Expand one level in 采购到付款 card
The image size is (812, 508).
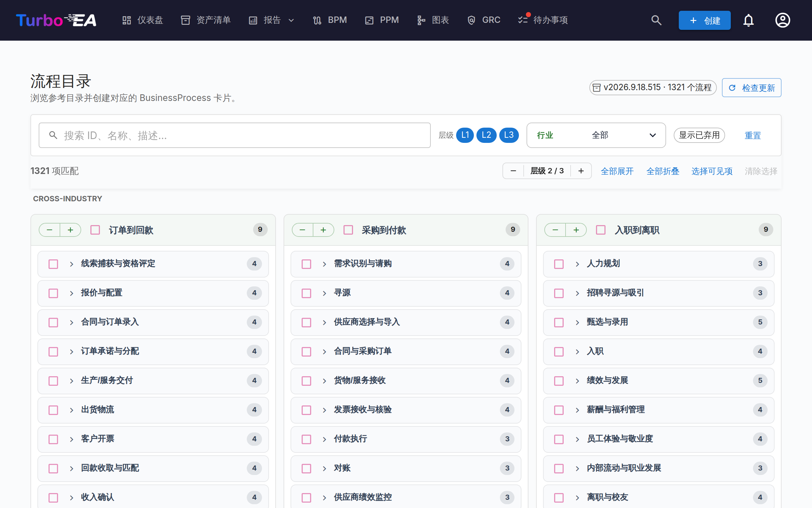[x=323, y=230]
